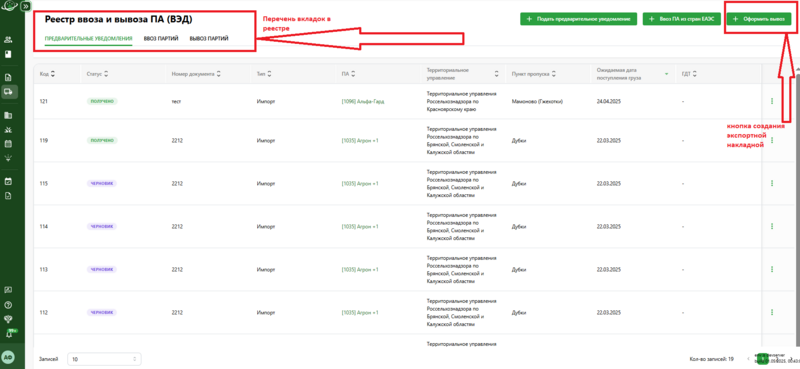Sort table by the Код column
The width and height of the screenshot is (800, 369).
click(x=53, y=74)
